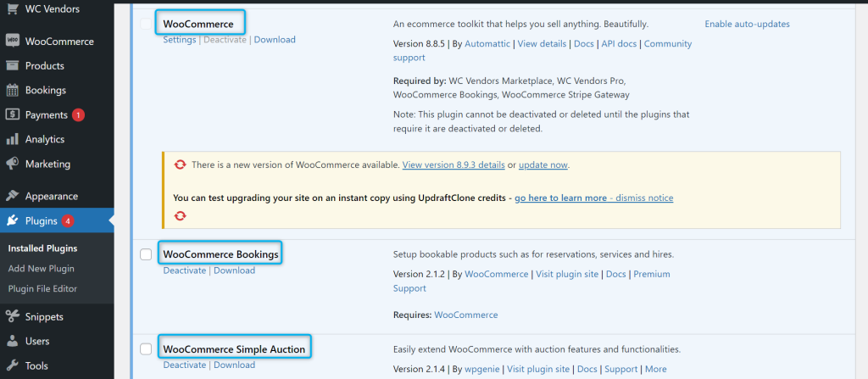Click the Snippets scissors icon

[13, 317]
